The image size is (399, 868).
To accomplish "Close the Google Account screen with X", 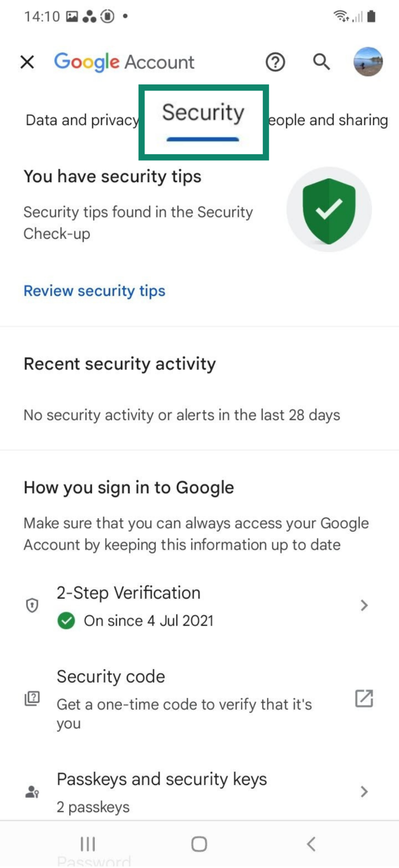I will pos(27,62).
